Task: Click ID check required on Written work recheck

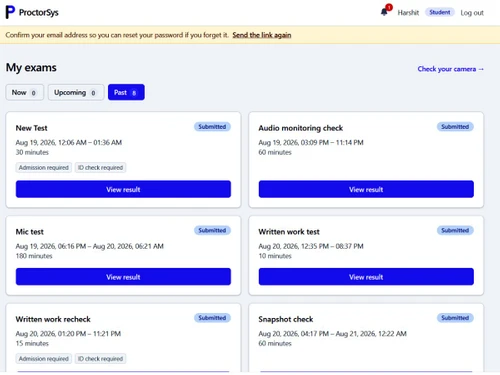Action: coord(100,359)
